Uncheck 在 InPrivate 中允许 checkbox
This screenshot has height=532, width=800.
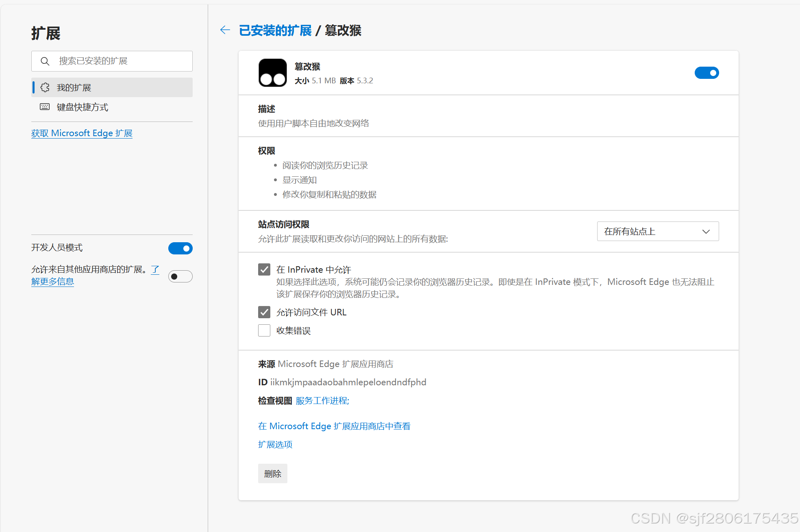(x=264, y=269)
